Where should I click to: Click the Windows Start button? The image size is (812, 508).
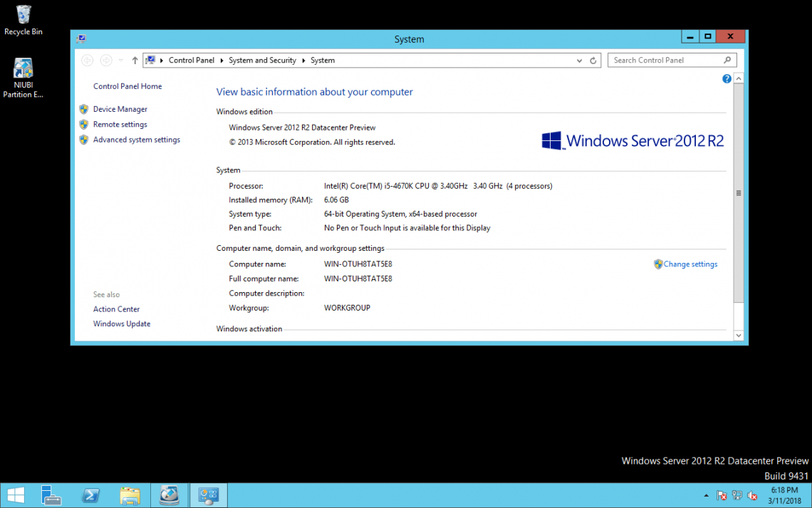pyautogui.click(x=16, y=496)
